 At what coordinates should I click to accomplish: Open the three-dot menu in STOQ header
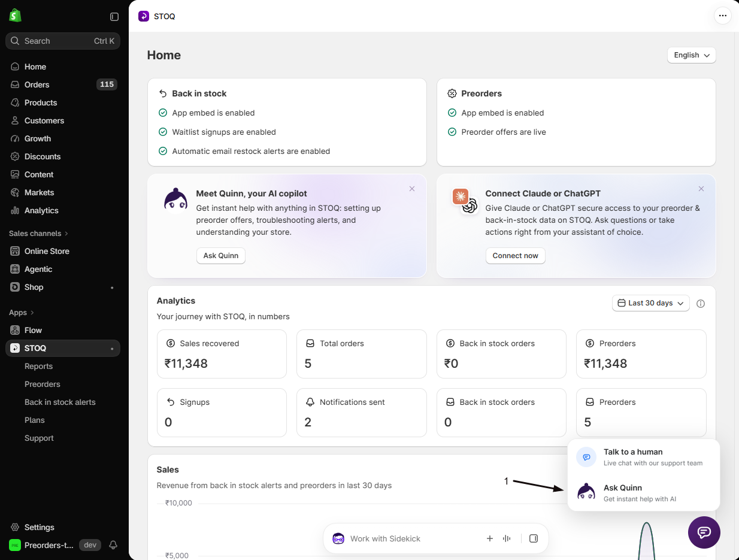[723, 16]
